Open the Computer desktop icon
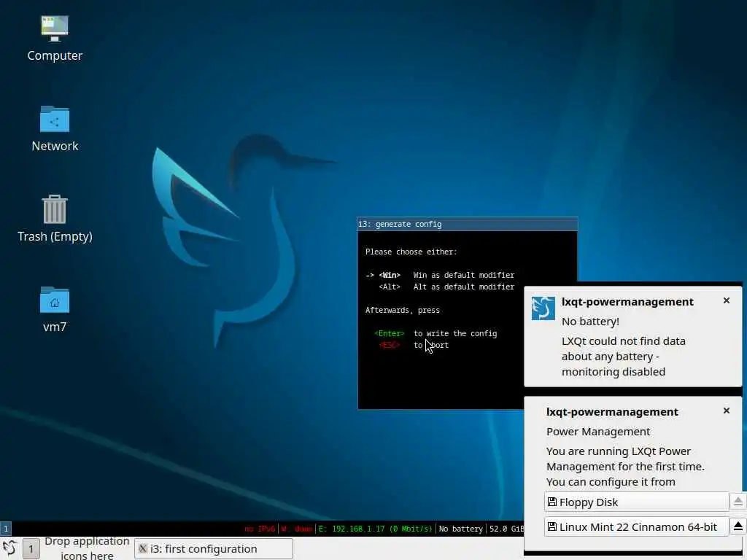This screenshot has width=747, height=560. [x=55, y=38]
